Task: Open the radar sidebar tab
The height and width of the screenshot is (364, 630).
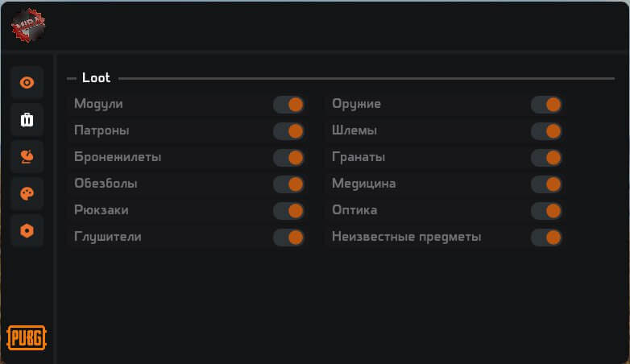Action: [x=27, y=157]
